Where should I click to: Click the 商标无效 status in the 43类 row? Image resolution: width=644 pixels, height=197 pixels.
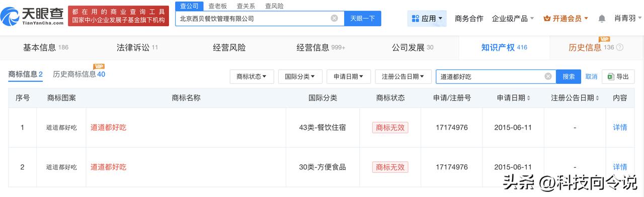pos(390,128)
